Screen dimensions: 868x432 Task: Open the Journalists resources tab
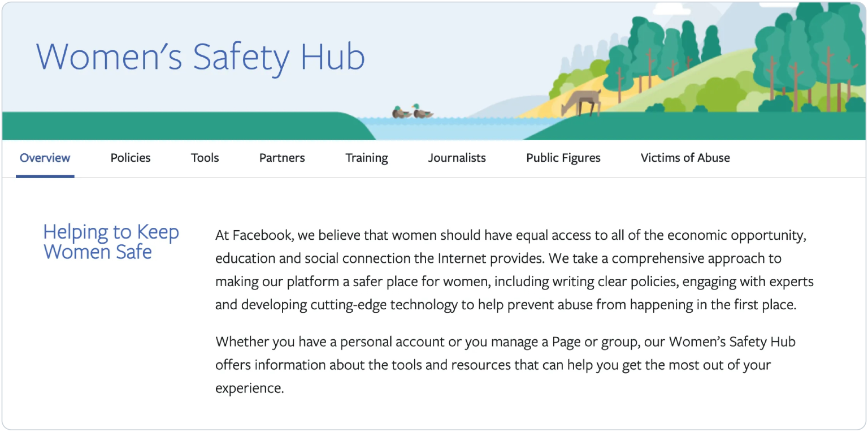pyautogui.click(x=457, y=158)
